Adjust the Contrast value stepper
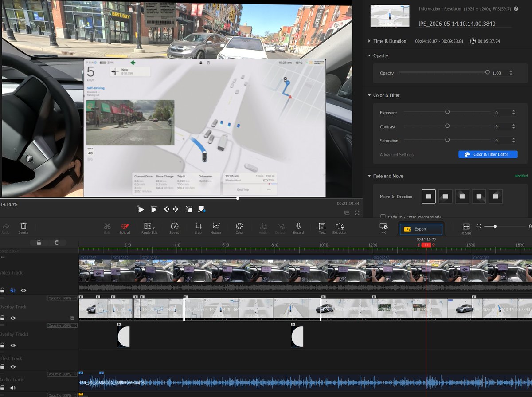Screen dimensions: 532x397 (513, 126)
